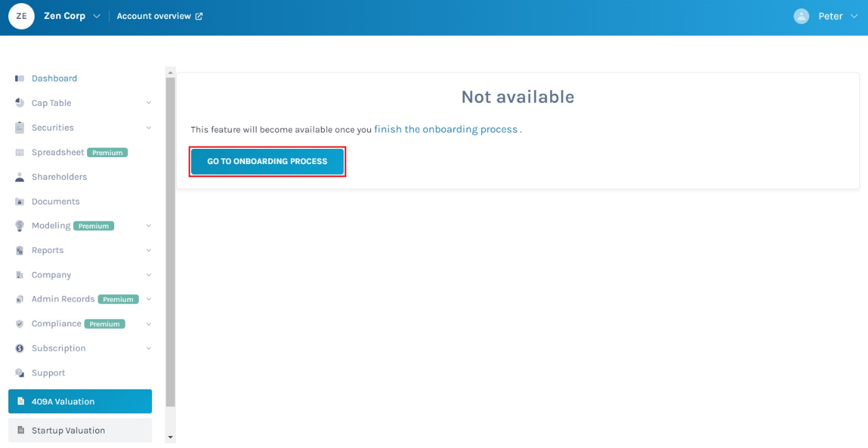Click the Support chat icon
868x448 pixels.
coord(20,373)
